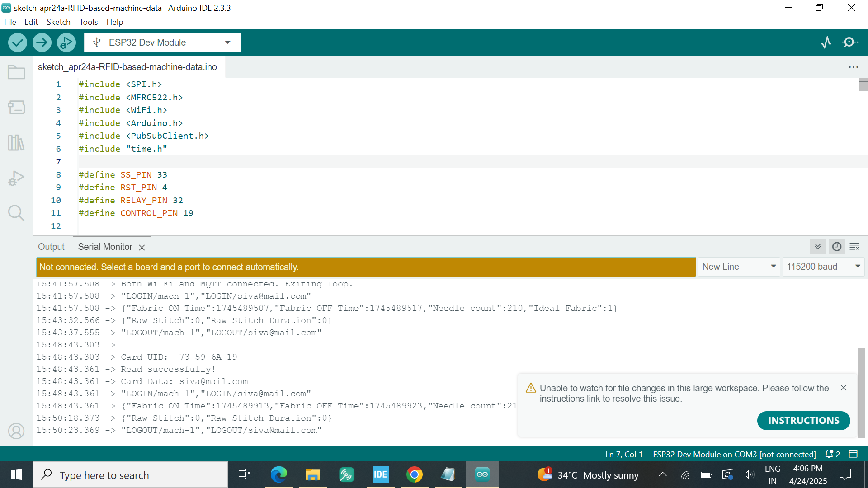The height and width of the screenshot is (488, 868).
Task: Select the Serial Monitor tab
Action: pos(105,247)
